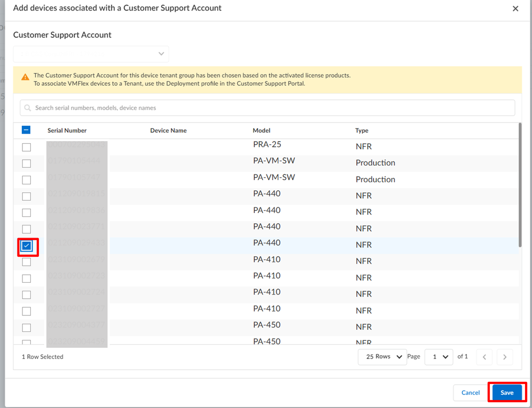532x408 pixels.
Task: Open the 25 Rows page-size dropdown
Action: point(383,357)
